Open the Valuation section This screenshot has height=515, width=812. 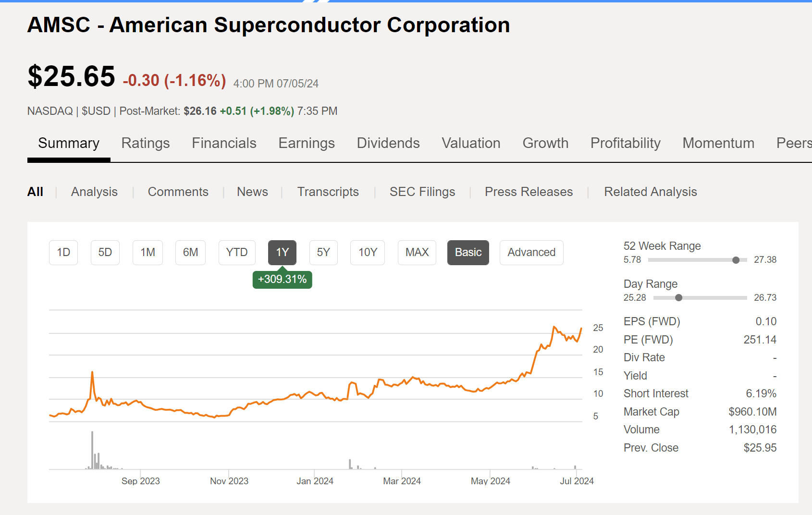(470, 143)
